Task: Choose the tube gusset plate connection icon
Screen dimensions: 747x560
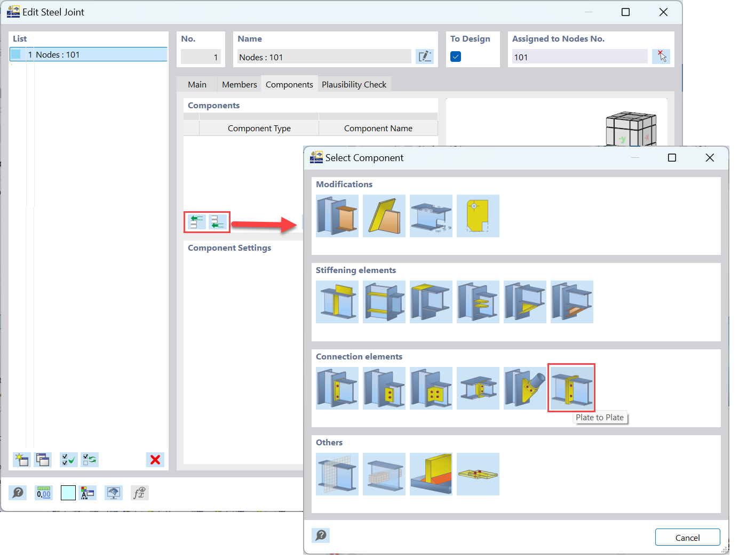Action: click(525, 388)
